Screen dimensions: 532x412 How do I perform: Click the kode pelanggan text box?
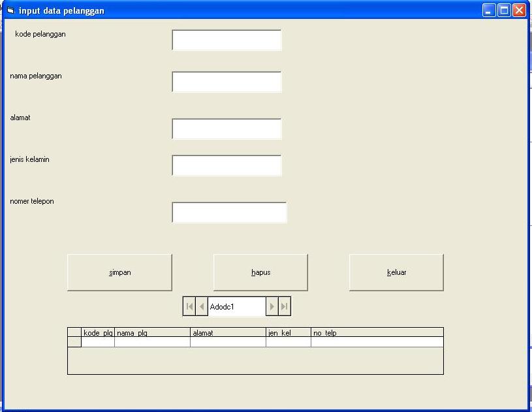pyautogui.click(x=226, y=40)
